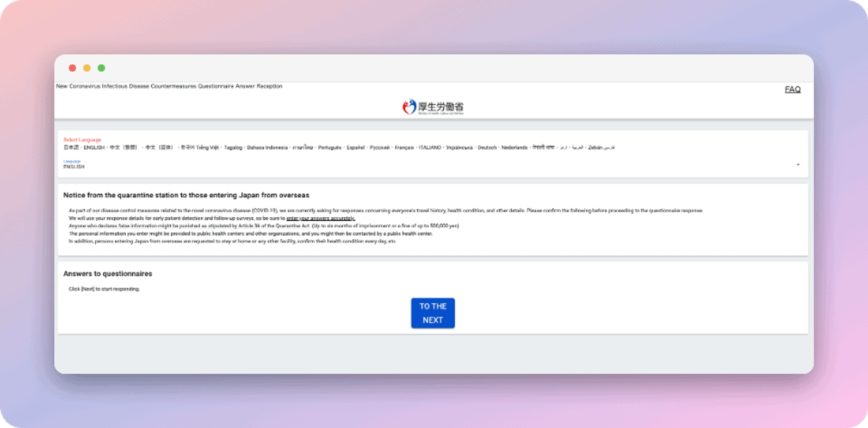868x428 pixels.
Task: Click Nederlands in the language list
Action: click(514, 147)
